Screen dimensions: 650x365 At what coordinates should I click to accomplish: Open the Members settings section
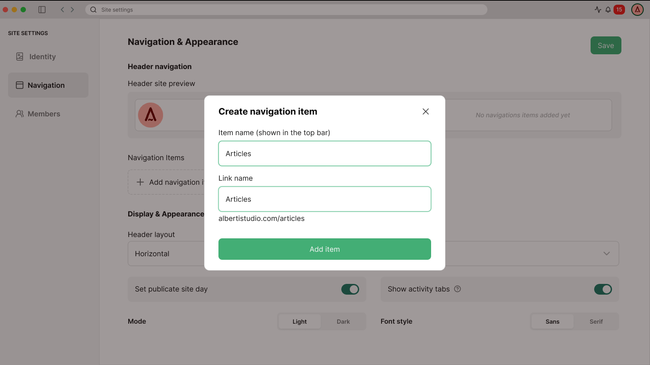coord(48,114)
